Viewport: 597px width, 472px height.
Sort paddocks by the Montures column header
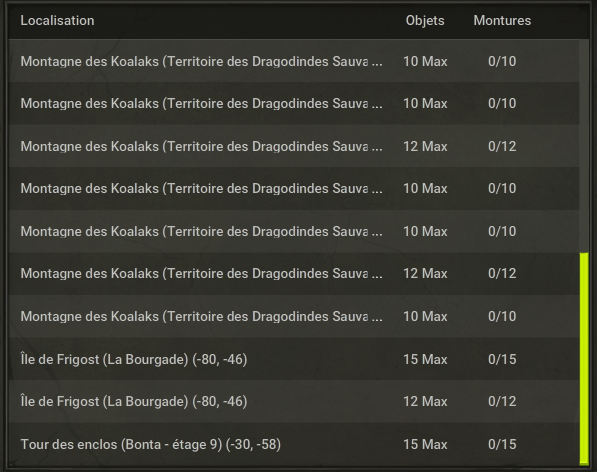click(x=502, y=21)
